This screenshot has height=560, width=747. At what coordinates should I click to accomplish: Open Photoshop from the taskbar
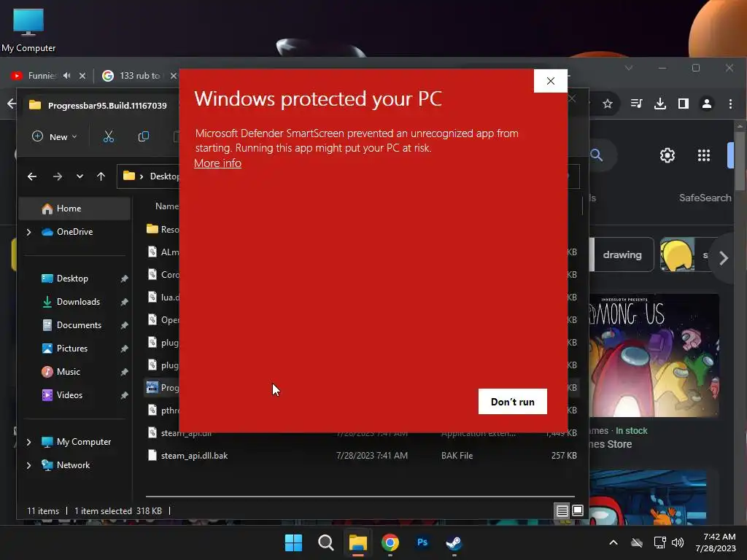(x=422, y=542)
